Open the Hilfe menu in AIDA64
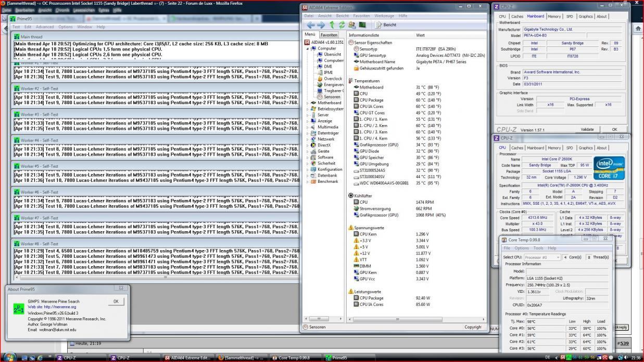644x362 pixels. [x=403, y=16]
